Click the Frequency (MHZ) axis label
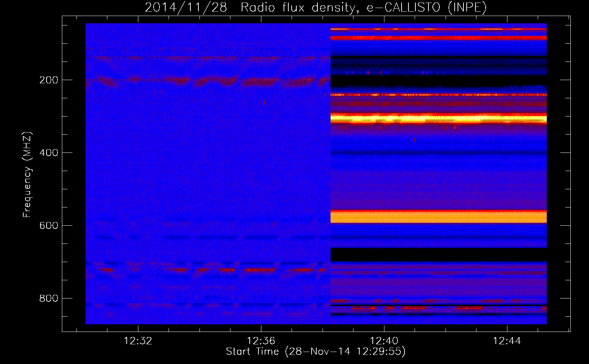The height and width of the screenshot is (364, 589). point(27,174)
